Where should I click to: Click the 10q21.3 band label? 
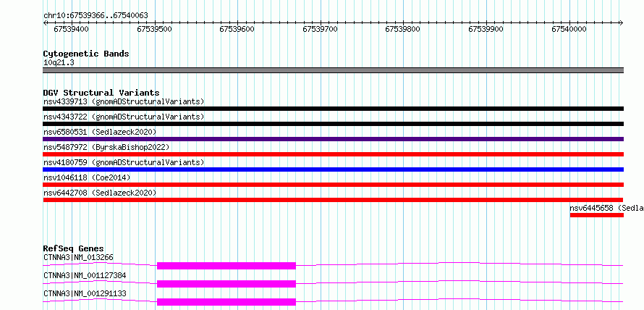point(59,63)
